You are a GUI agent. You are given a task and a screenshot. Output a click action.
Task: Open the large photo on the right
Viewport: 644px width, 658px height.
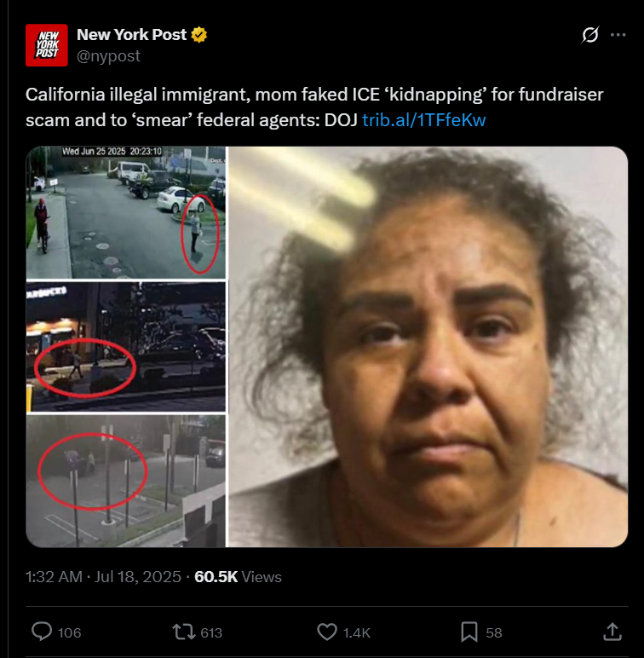point(428,347)
